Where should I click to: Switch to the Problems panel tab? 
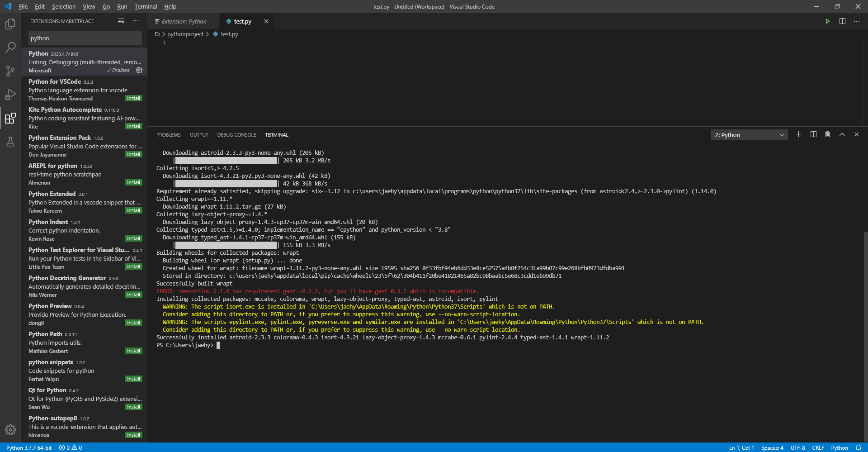[x=168, y=135]
